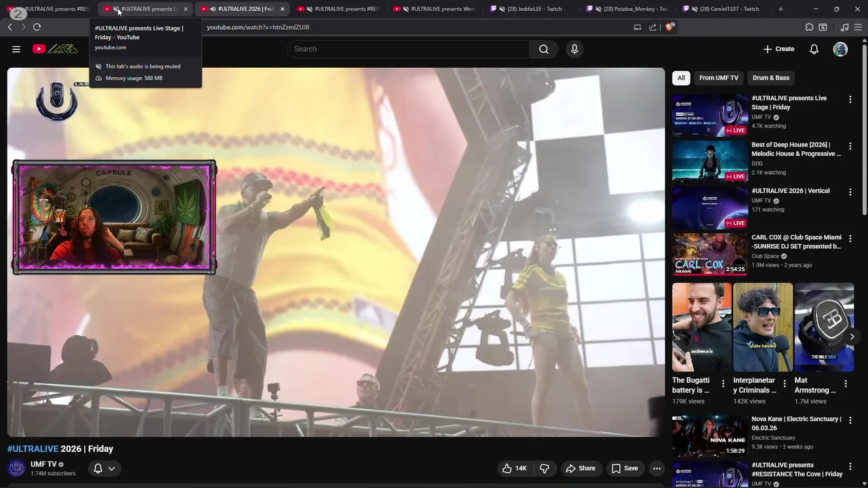
Task: Unmute the #ULTRALIVE presents Wor... tab
Action: [x=406, y=9]
